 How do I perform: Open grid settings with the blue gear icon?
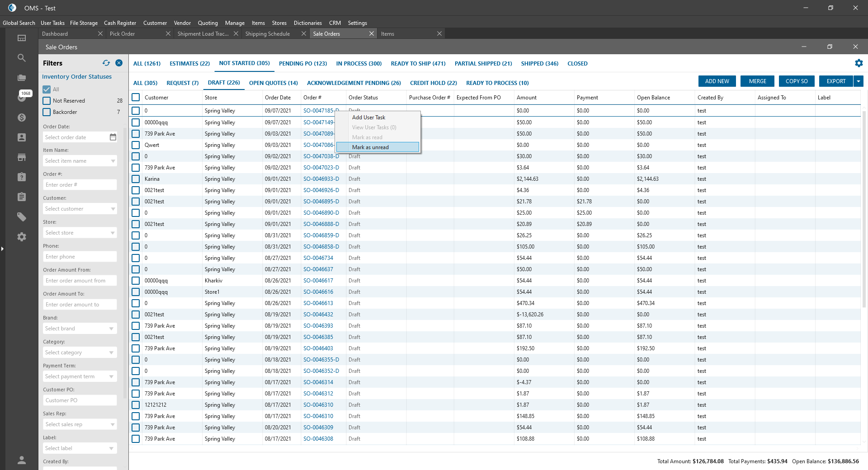click(x=859, y=63)
